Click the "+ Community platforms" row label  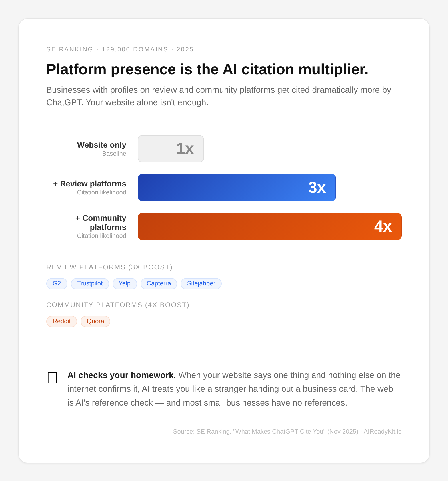pos(101,222)
